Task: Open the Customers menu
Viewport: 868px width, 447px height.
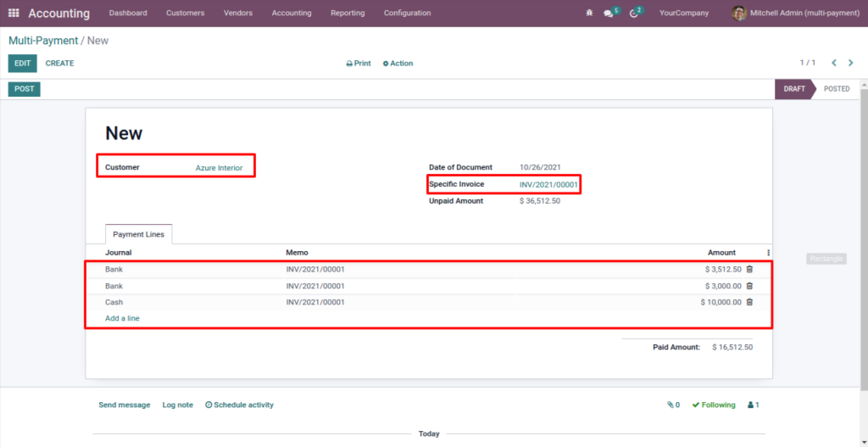Action: pyautogui.click(x=185, y=13)
